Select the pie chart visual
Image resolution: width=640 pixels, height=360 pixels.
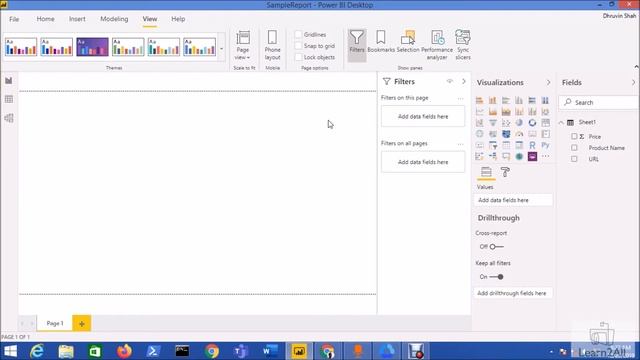[519, 122]
